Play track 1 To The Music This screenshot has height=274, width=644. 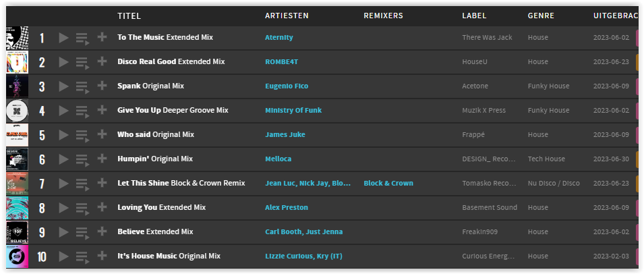click(63, 38)
